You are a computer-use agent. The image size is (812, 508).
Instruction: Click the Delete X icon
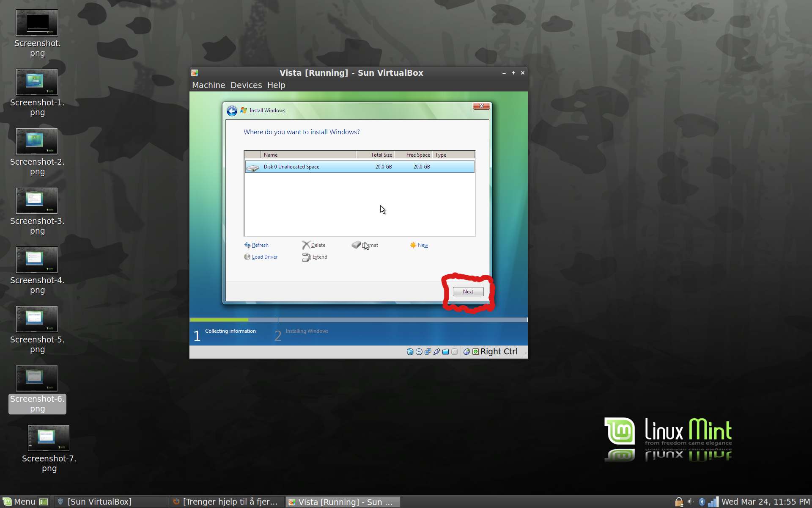[x=306, y=245]
